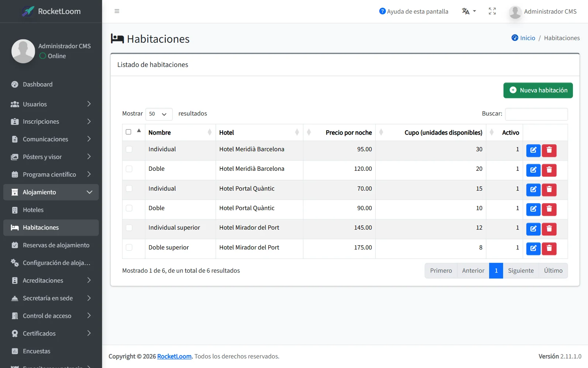Edit the Individual Hotel Portal Quàntic room

(x=533, y=190)
